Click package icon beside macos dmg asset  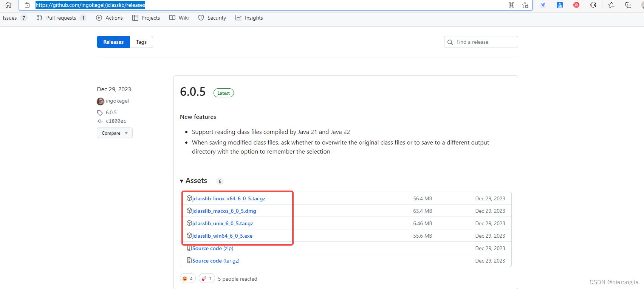[189, 211]
